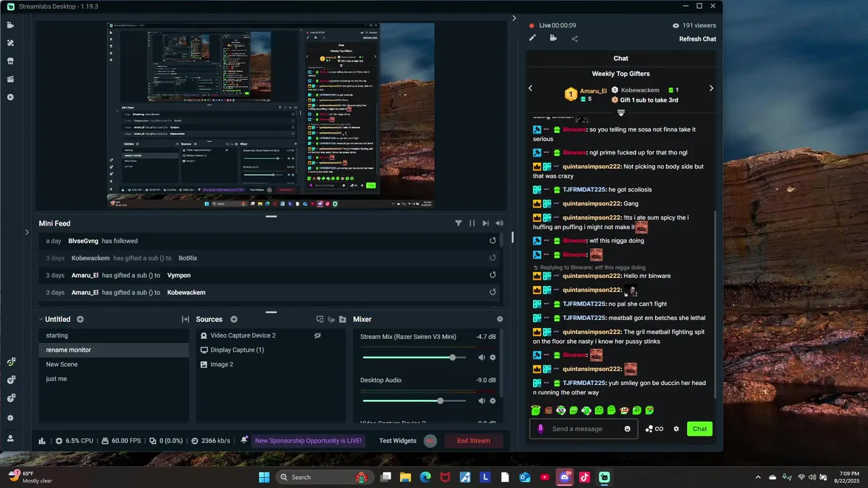Select the rename monitor scene
868x488 pixels.
coord(113,350)
